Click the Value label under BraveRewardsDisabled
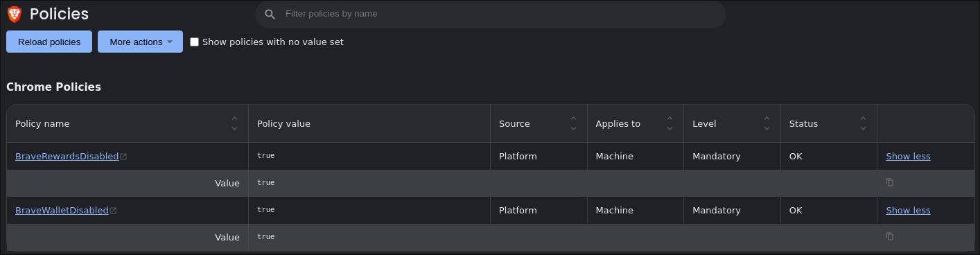Viewport: 980px width, 255px height. pos(227,183)
